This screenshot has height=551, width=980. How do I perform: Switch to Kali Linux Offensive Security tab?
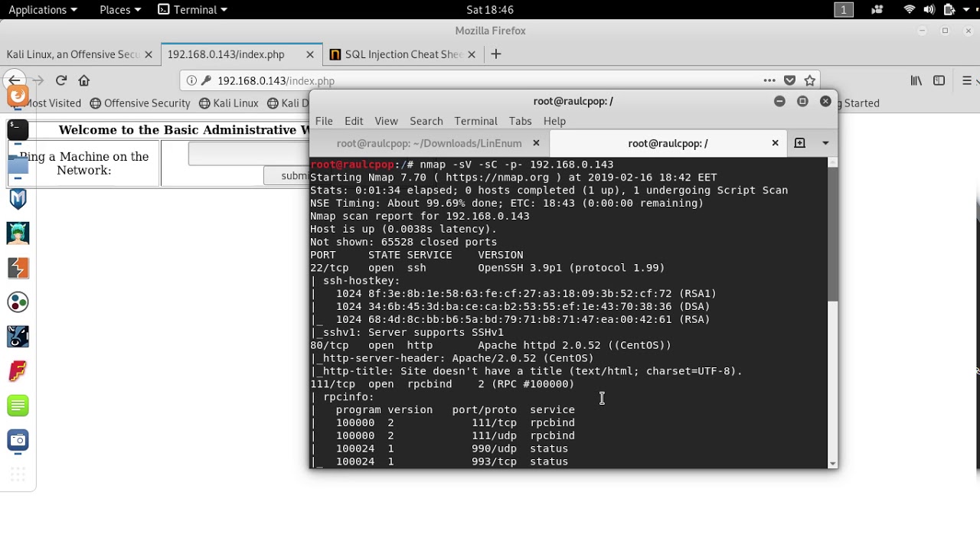(73, 54)
